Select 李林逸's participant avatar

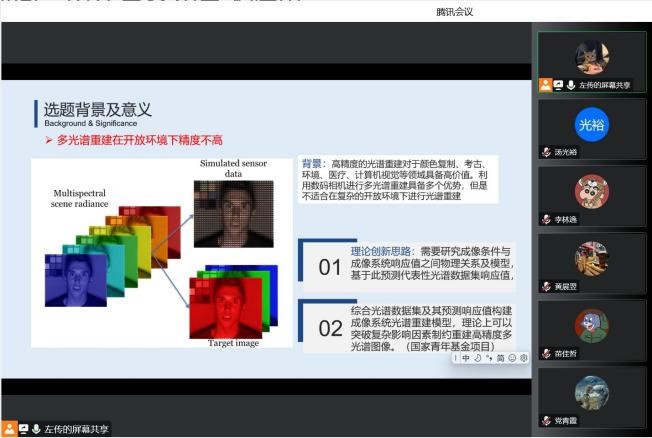(x=591, y=191)
